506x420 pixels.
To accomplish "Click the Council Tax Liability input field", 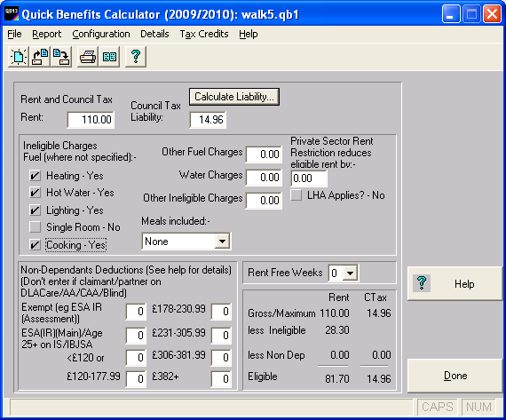I will click(x=208, y=120).
